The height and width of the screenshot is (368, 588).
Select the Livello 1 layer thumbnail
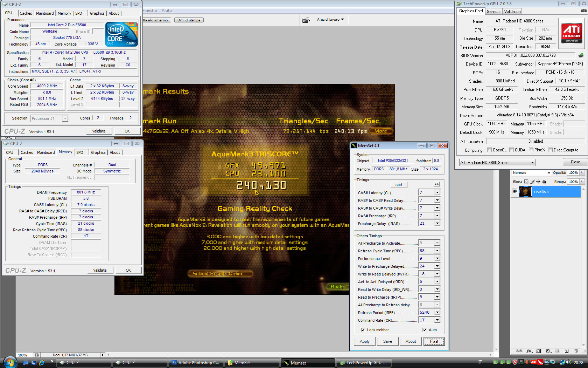tap(525, 192)
